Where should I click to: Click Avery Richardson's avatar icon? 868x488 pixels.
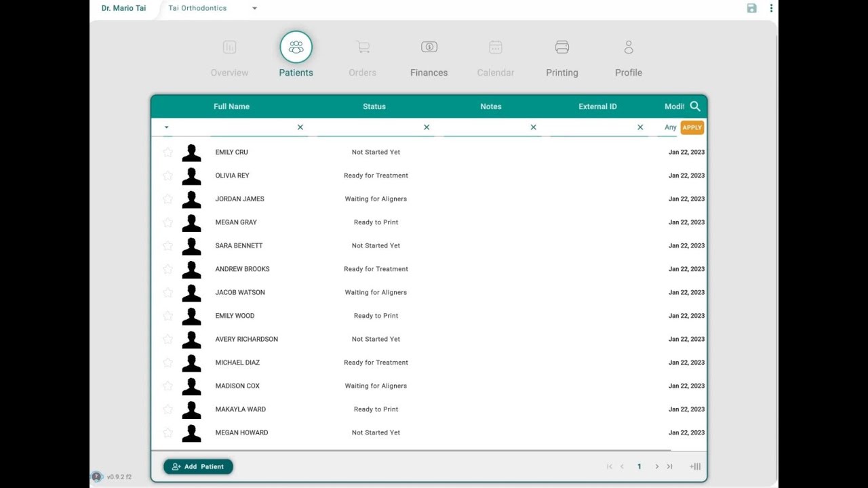191,340
